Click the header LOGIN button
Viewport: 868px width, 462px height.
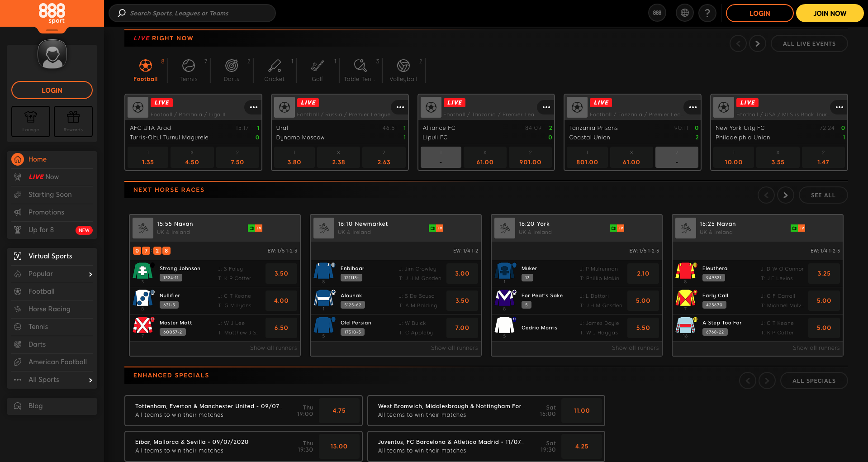(759, 13)
